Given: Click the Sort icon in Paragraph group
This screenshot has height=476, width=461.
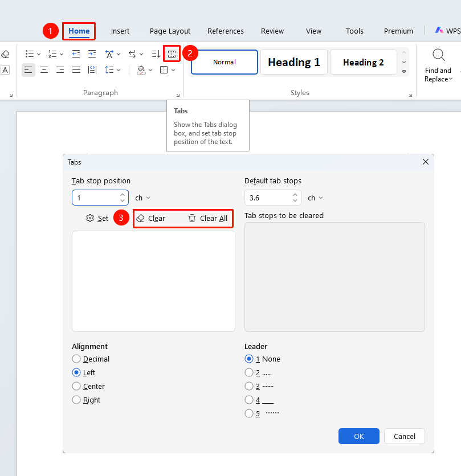Looking at the screenshot, I should click(x=156, y=54).
